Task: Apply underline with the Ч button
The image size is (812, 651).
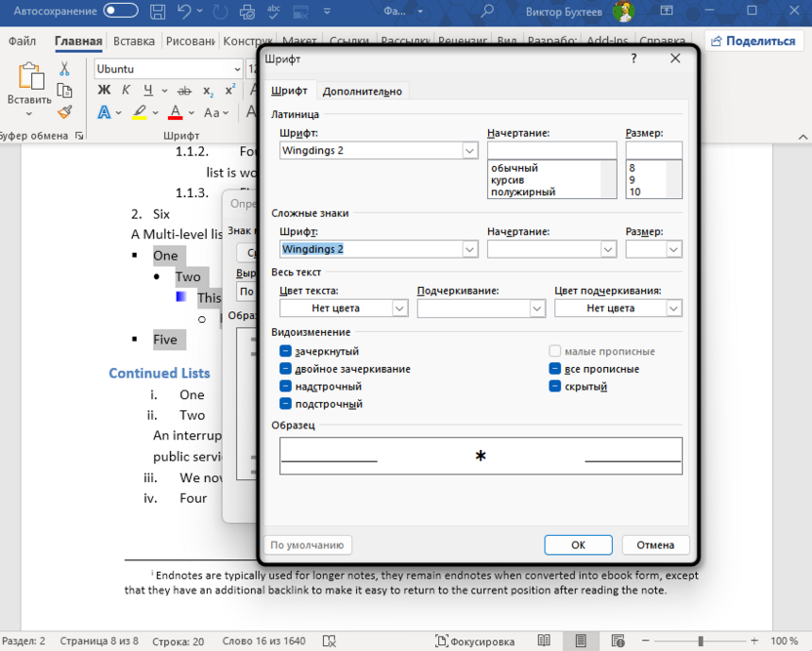Action: coord(148,90)
